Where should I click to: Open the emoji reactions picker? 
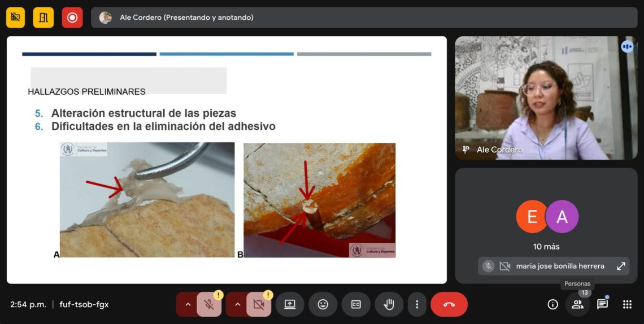click(x=323, y=304)
